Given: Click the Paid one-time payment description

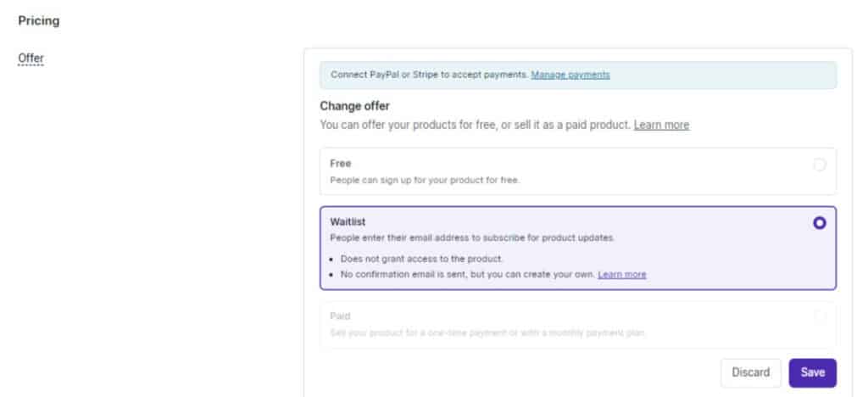Looking at the screenshot, I should click(x=487, y=333).
